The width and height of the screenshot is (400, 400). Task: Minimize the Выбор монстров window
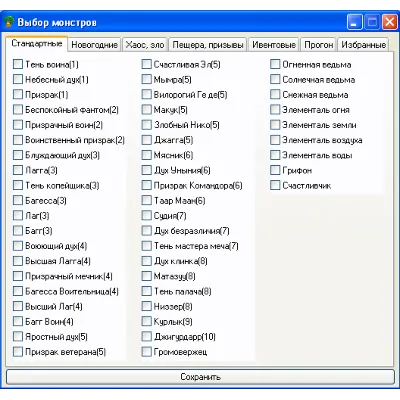point(354,22)
